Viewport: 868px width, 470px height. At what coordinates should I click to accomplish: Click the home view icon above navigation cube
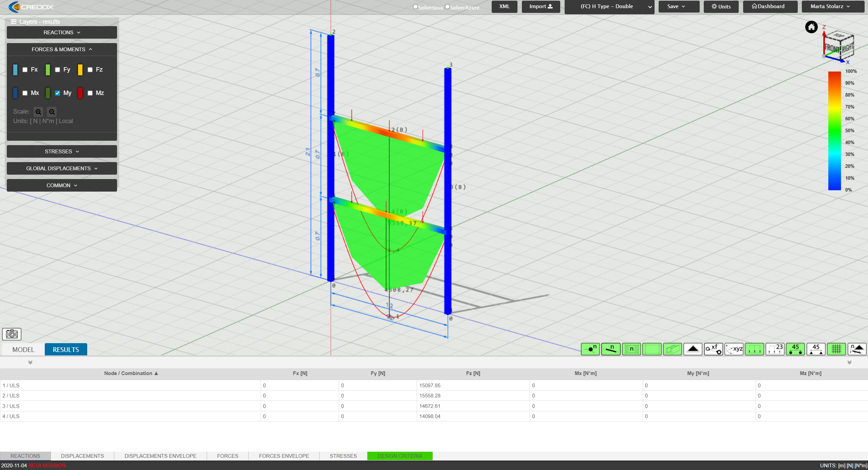[x=811, y=27]
